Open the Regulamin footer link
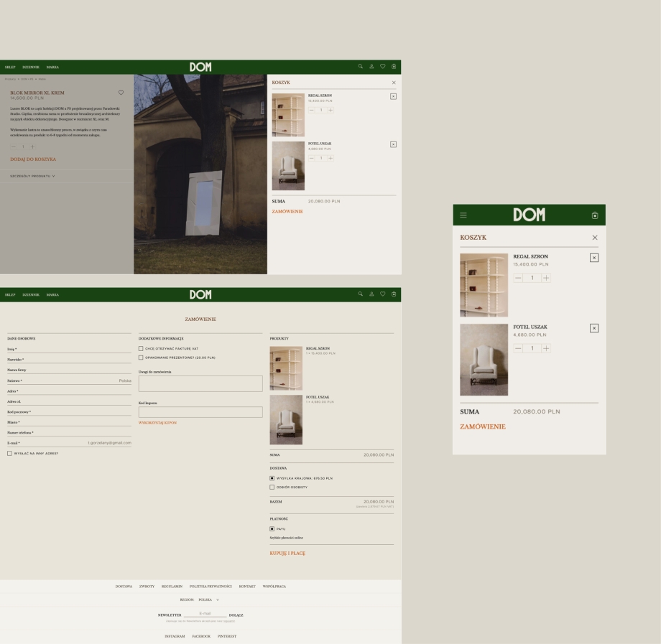This screenshot has width=661, height=644. click(x=172, y=587)
